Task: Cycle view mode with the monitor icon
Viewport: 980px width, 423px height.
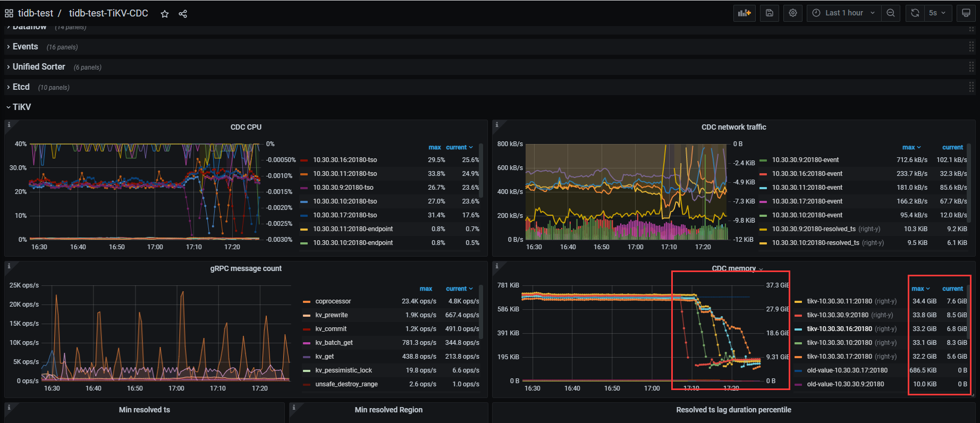Action: [x=966, y=13]
